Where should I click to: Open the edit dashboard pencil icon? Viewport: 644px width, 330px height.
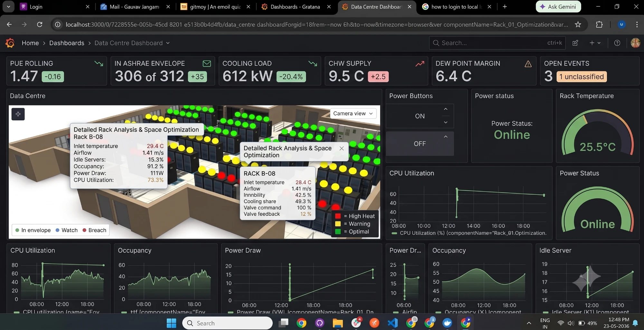coord(575,43)
